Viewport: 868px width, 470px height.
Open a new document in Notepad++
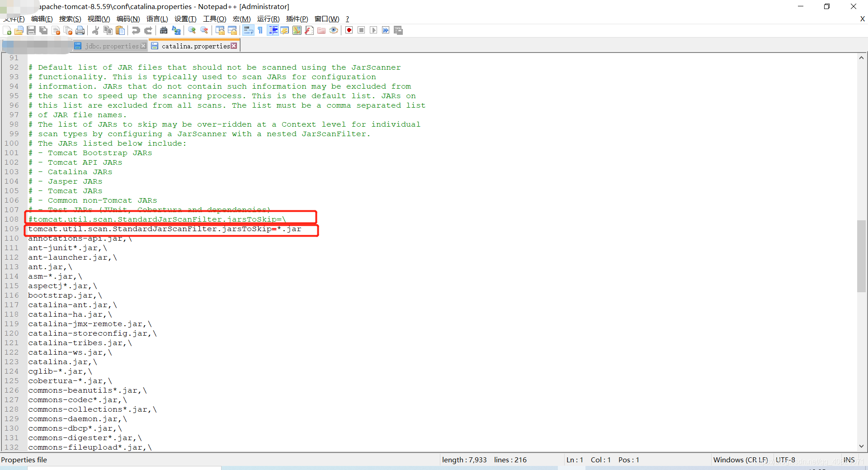(x=7, y=30)
